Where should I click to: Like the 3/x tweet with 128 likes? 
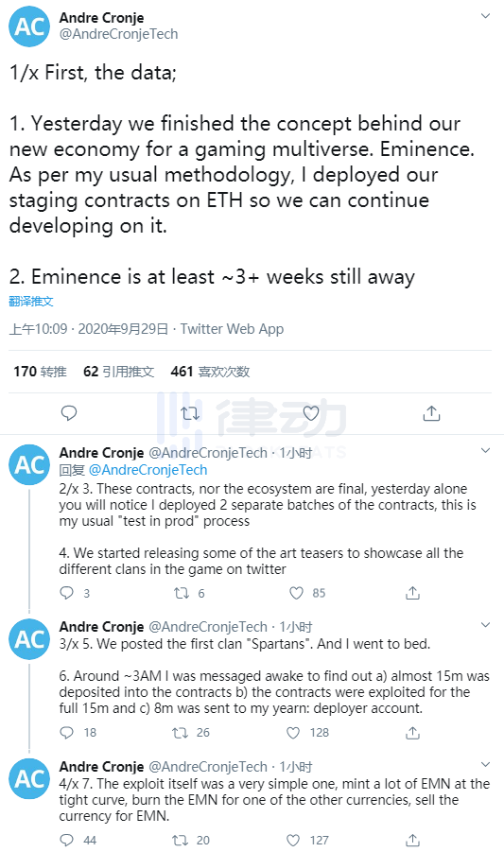click(x=293, y=733)
